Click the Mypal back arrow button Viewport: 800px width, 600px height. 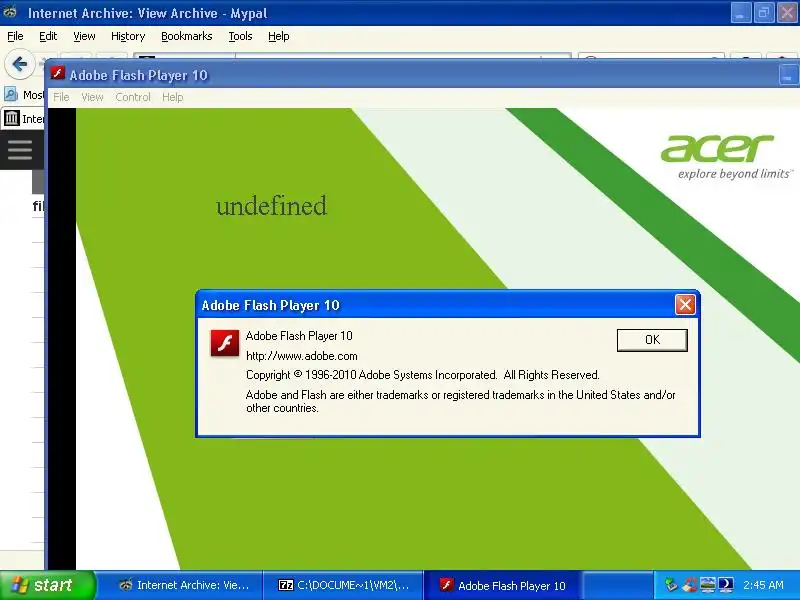click(x=19, y=64)
